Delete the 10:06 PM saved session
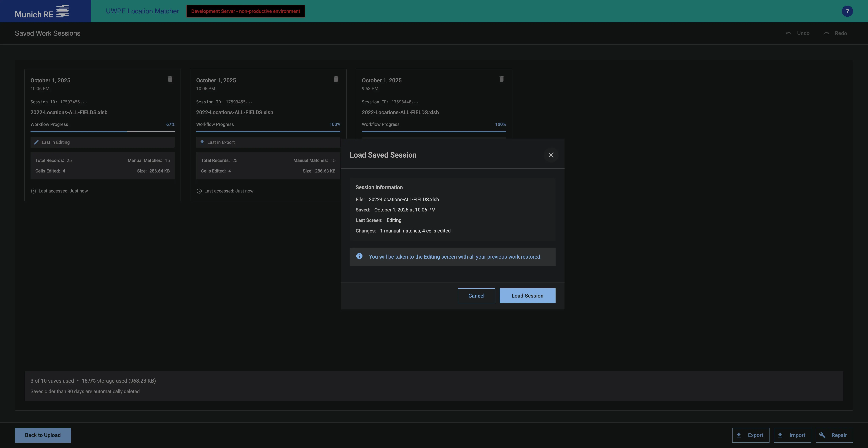 pos(170,79)
